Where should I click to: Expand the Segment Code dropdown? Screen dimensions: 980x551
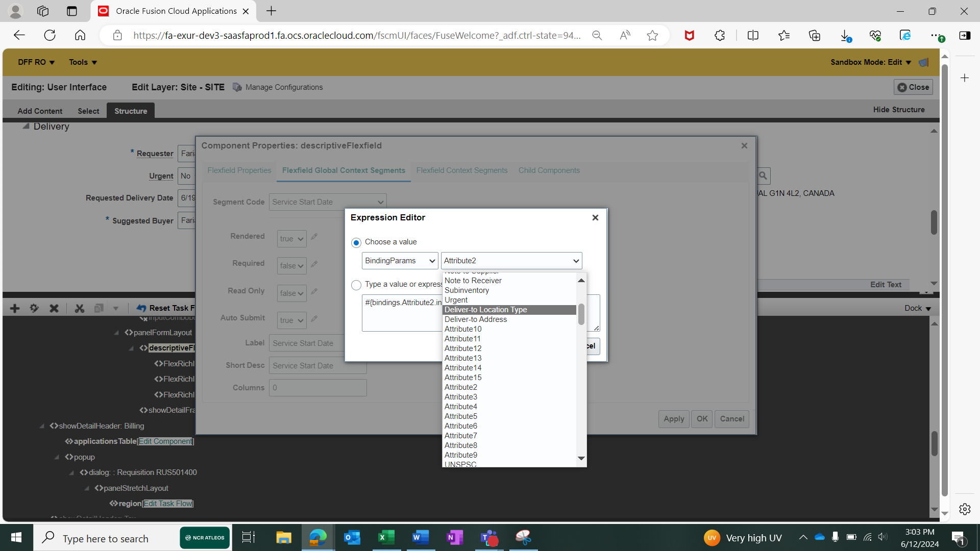click(327, 202)
